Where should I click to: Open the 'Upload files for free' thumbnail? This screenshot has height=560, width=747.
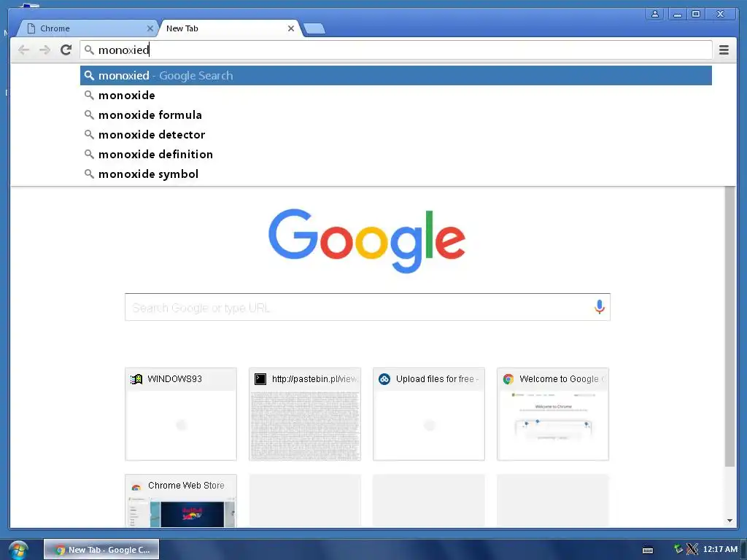pyautogui.click(x=429, y=414)
